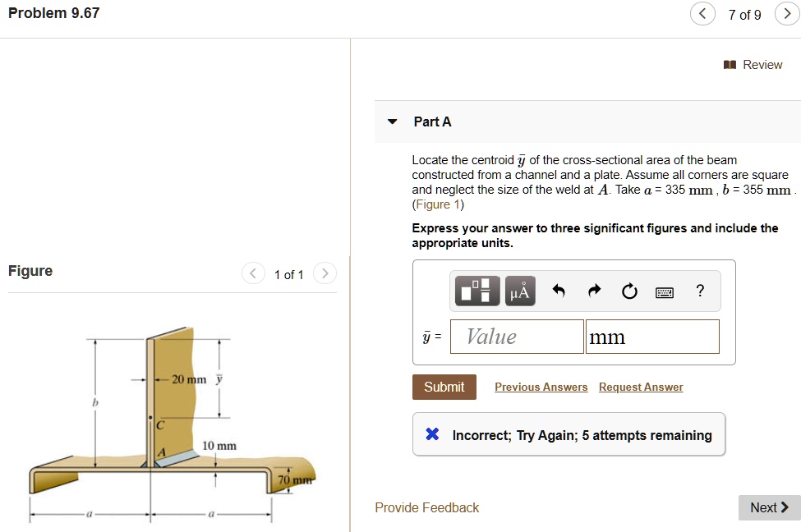Go to next problem arrow
The height and width of the screenshot is (532, 801).
point(787,14)
